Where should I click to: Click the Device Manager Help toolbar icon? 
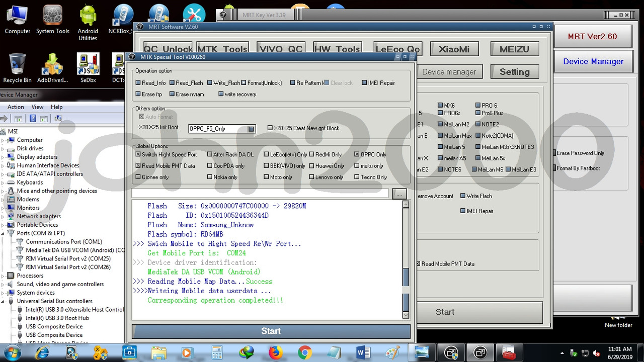click(x=33, y=119)
